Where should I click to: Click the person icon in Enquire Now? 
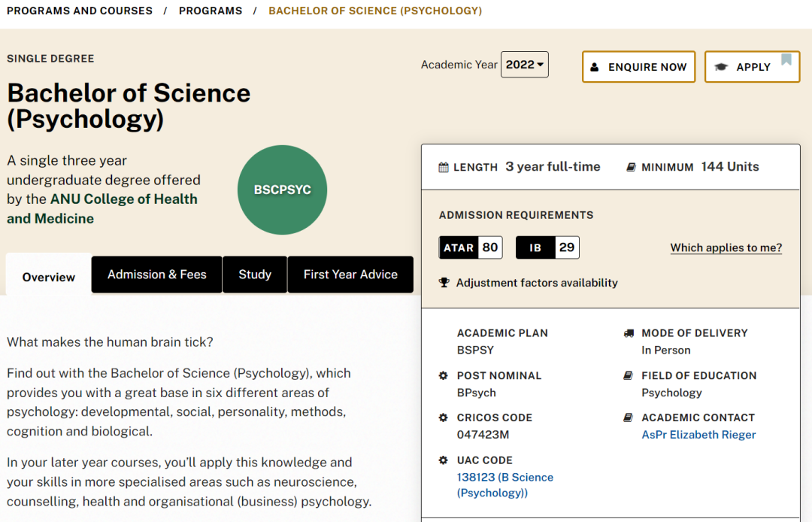click(595, 67)
